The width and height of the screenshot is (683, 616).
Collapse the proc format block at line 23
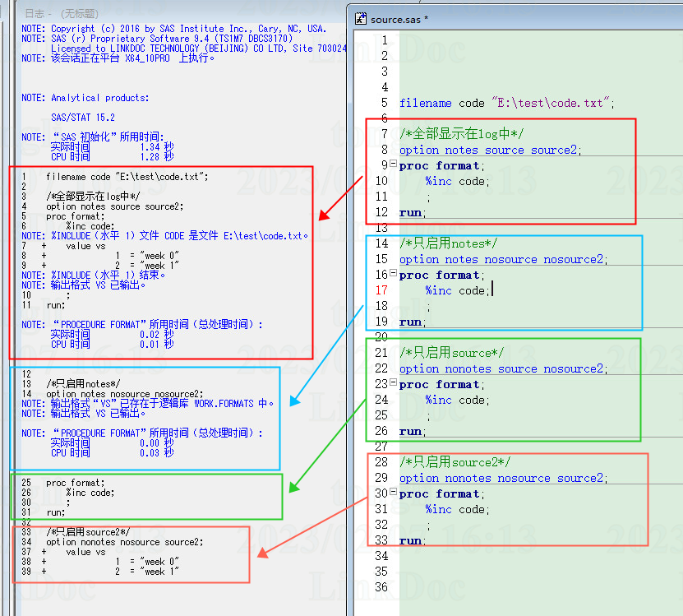pyautogui.click(x=394, y=384)
